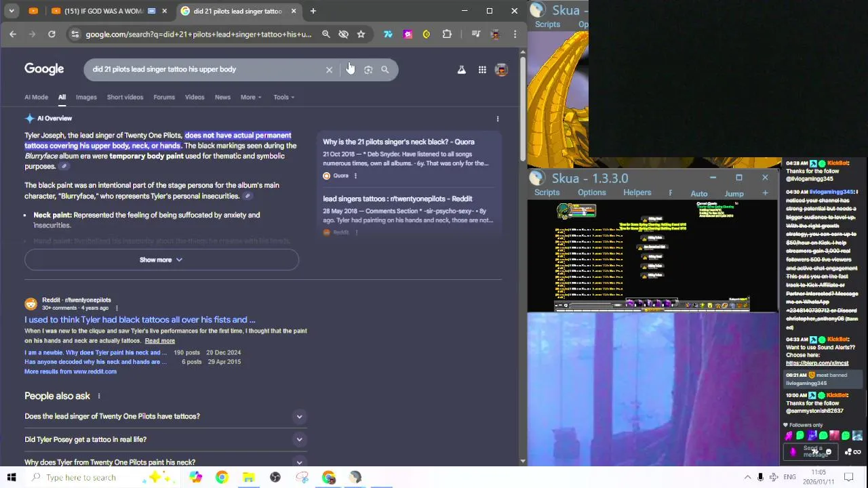Select the Short videos search tab

click(125, 97)
